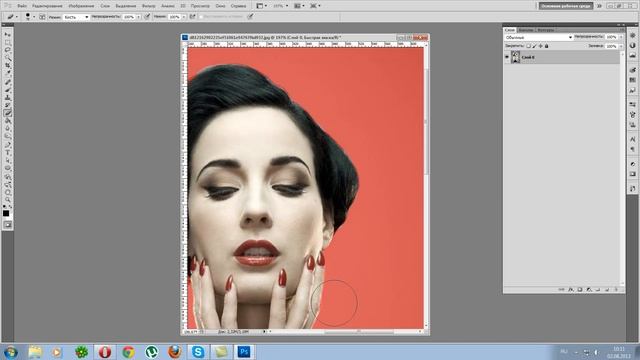This screenshot has height=360, width=640.
Task: Open the zoom level dropdown in application bar
Action: [280, 6]
